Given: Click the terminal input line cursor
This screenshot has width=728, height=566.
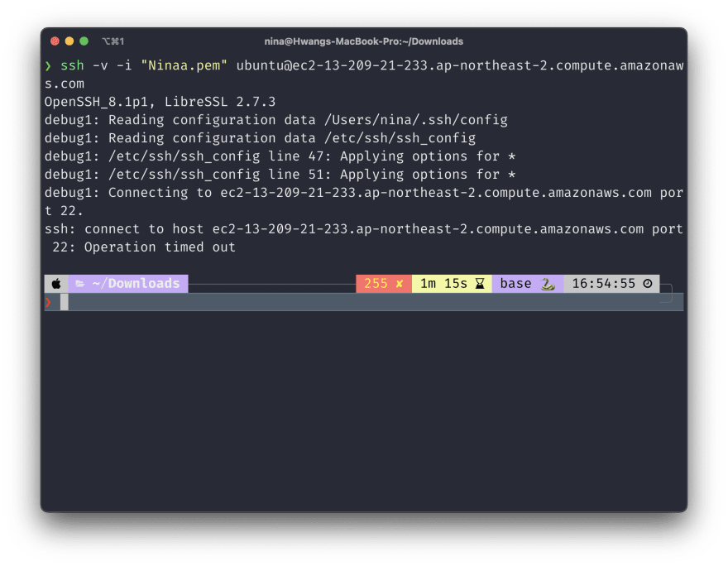Looking at the screenshot, I should pos(64,302).
